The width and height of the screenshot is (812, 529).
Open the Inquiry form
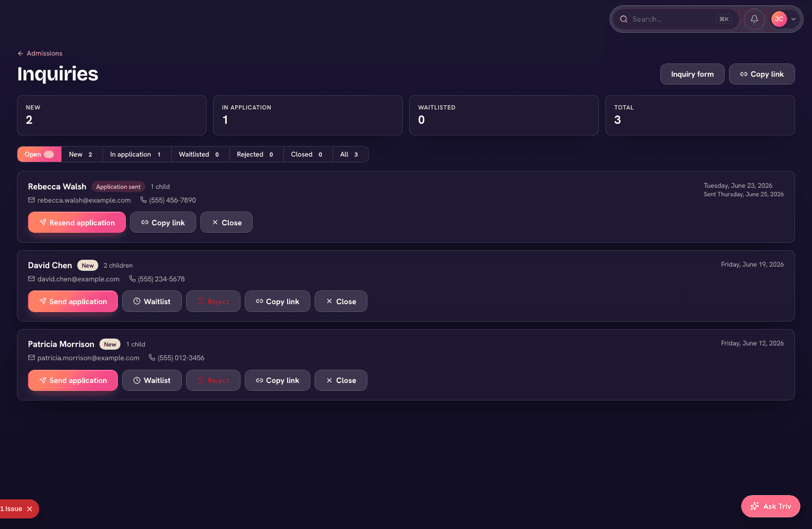(x=692, y=74)
